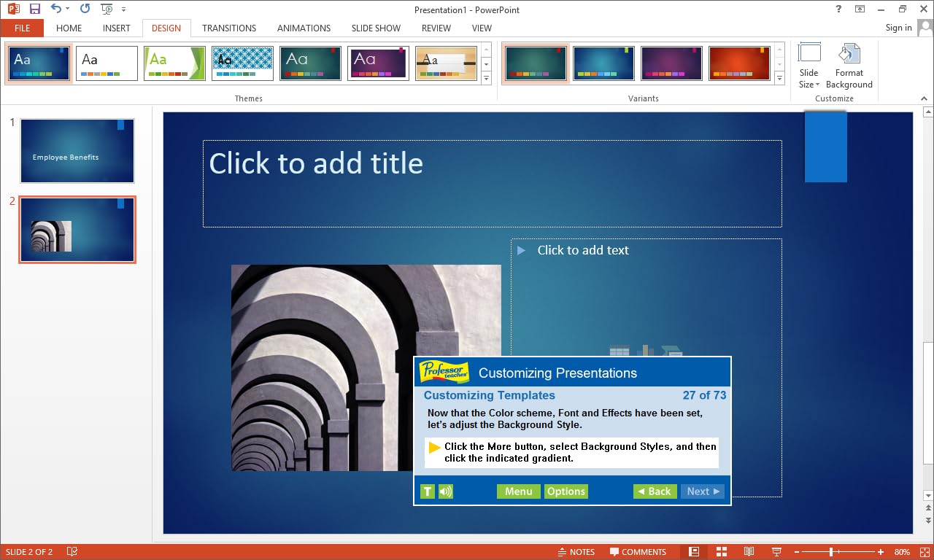The width and height of the screenshot is (934, 560).
Task: Toggle the Notes pane
Action: click(576, 552)
